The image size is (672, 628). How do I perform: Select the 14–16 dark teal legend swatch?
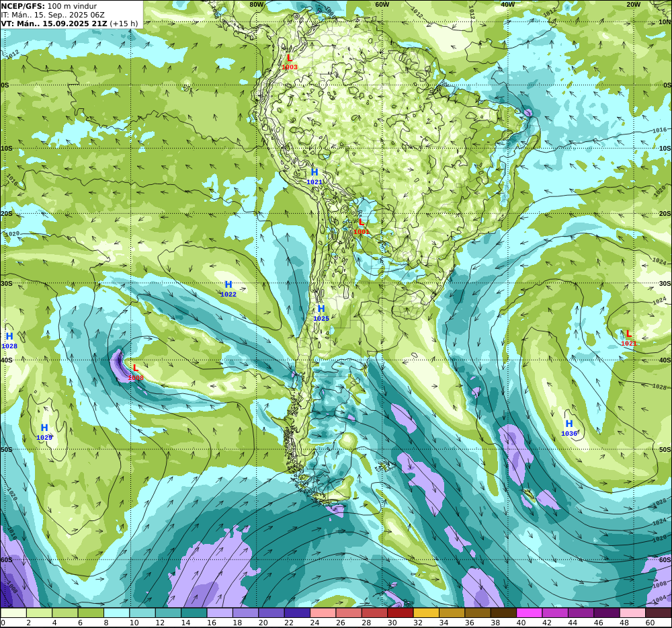tap(194, 613)
